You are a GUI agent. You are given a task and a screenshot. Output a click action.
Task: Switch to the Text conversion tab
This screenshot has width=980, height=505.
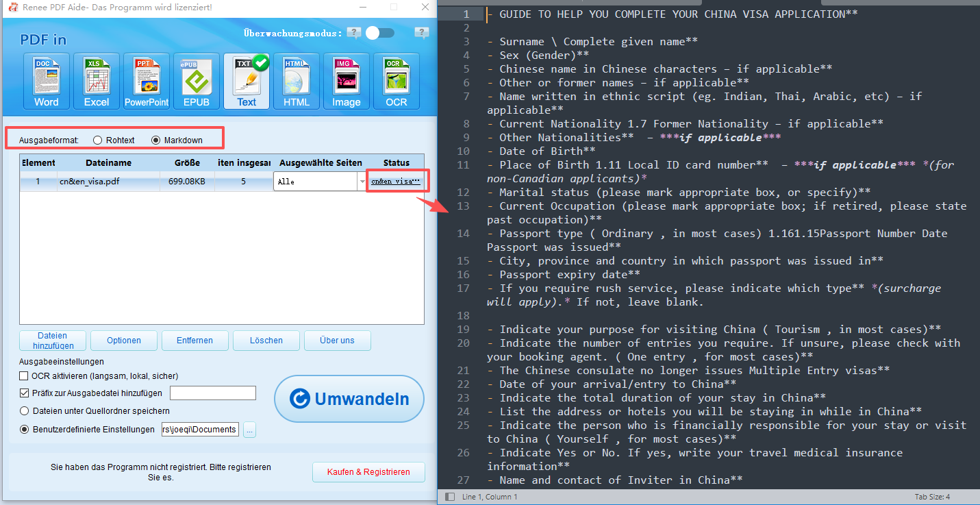tap(246, 80)
